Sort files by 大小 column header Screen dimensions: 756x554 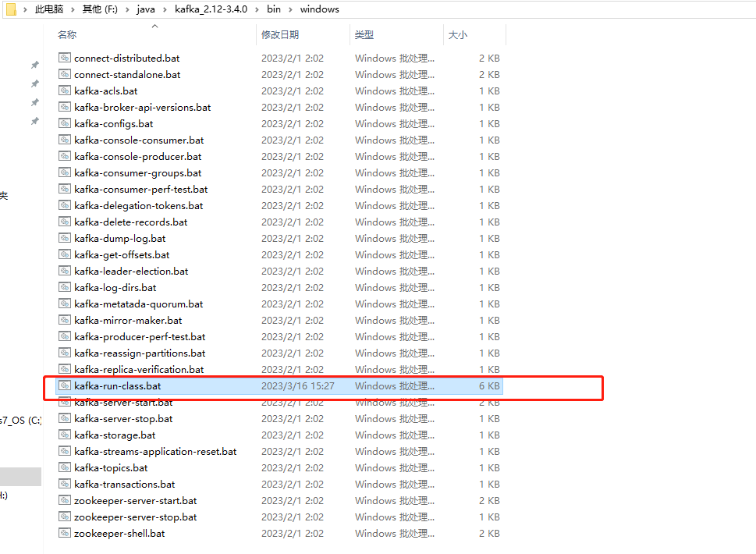point(457,34)
